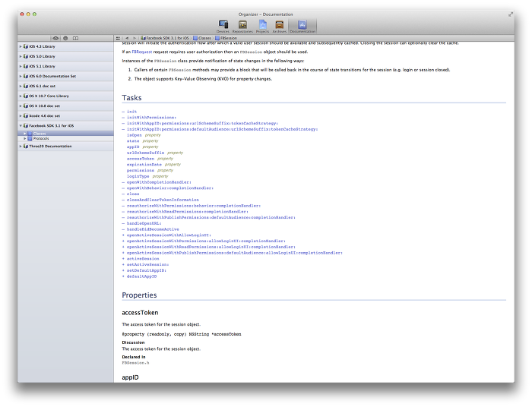Expand the iOS 6.1 doc set node
This screenshot has height=407, width=532.
(21, 86)
